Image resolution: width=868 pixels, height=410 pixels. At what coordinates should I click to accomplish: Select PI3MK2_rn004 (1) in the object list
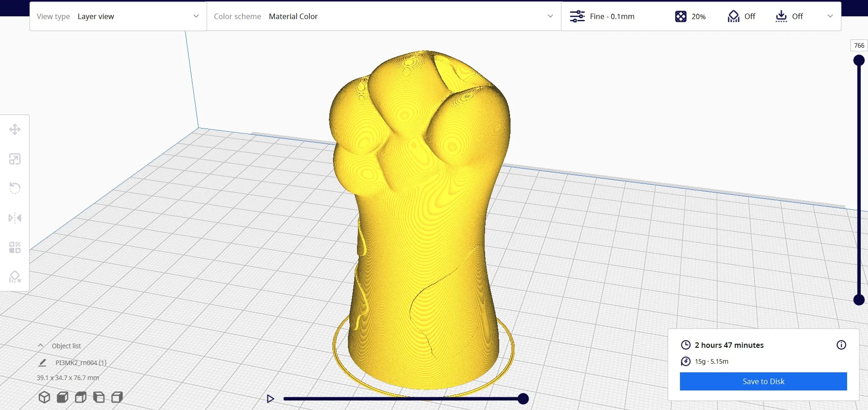point(81,363)
